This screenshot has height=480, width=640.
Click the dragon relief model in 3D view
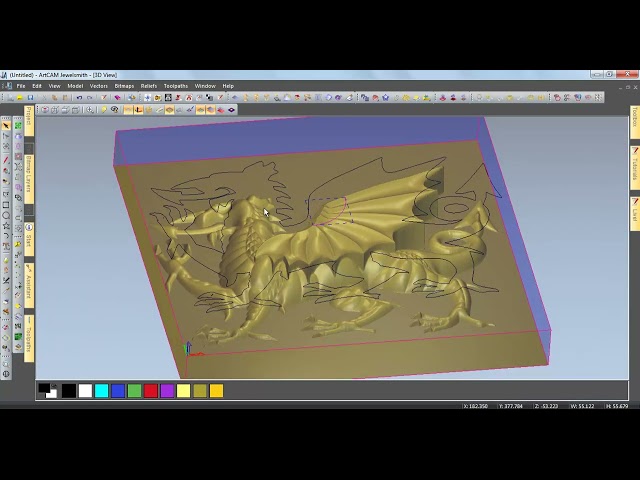(x=322, y=253)
